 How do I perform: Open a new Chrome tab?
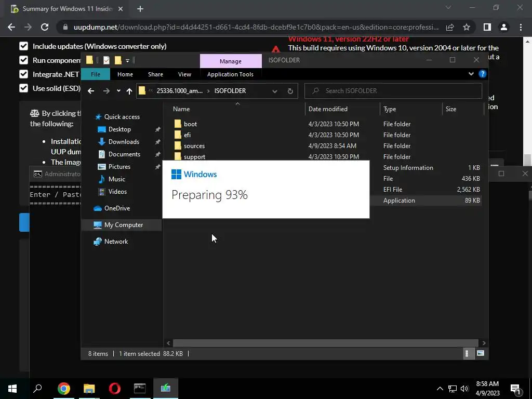pyautogui.click(x=140, y=9)
